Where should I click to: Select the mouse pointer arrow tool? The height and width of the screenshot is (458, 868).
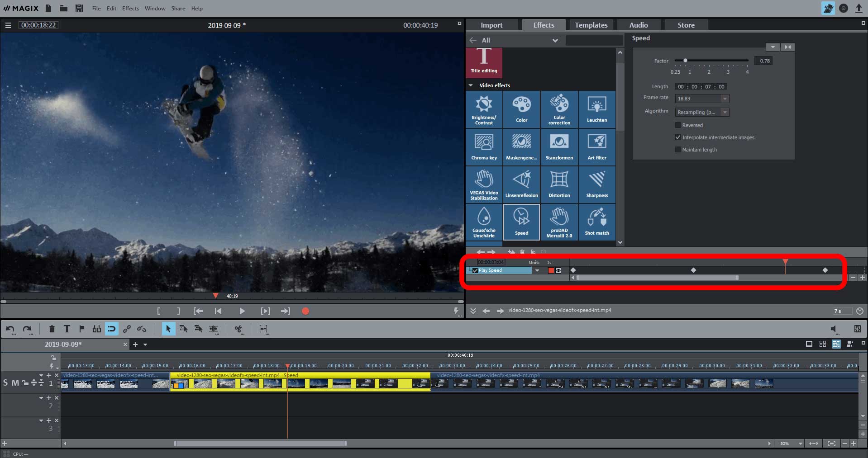[x=168, y=329]
